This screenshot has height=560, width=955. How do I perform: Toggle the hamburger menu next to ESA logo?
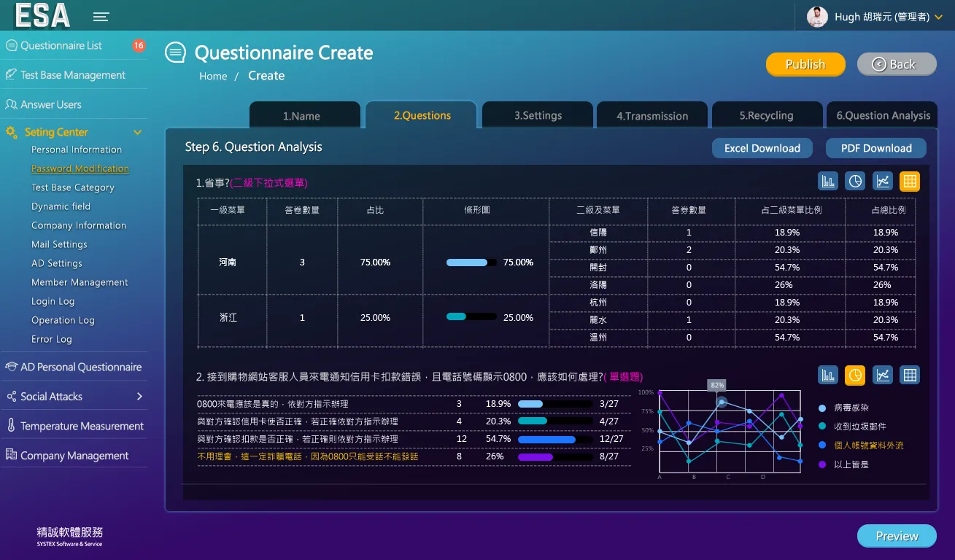point(101,17)
